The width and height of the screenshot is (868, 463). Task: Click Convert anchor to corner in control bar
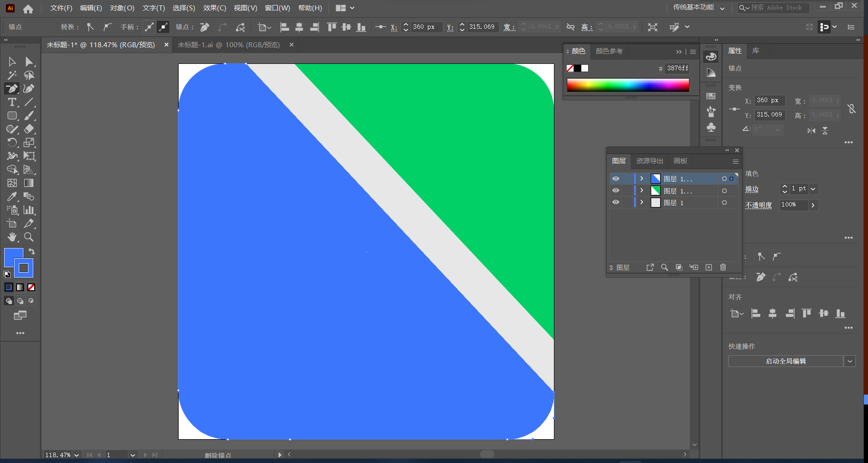pos(90,27)
